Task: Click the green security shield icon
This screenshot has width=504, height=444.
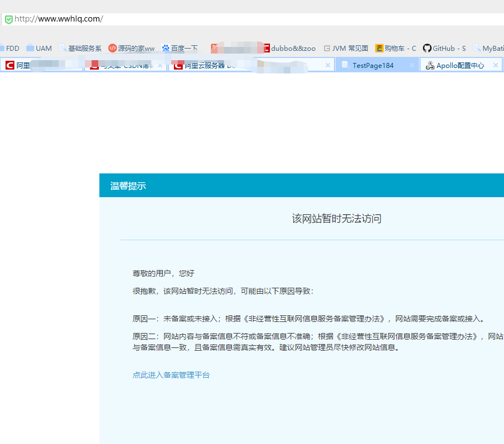Action: (8, 19)
